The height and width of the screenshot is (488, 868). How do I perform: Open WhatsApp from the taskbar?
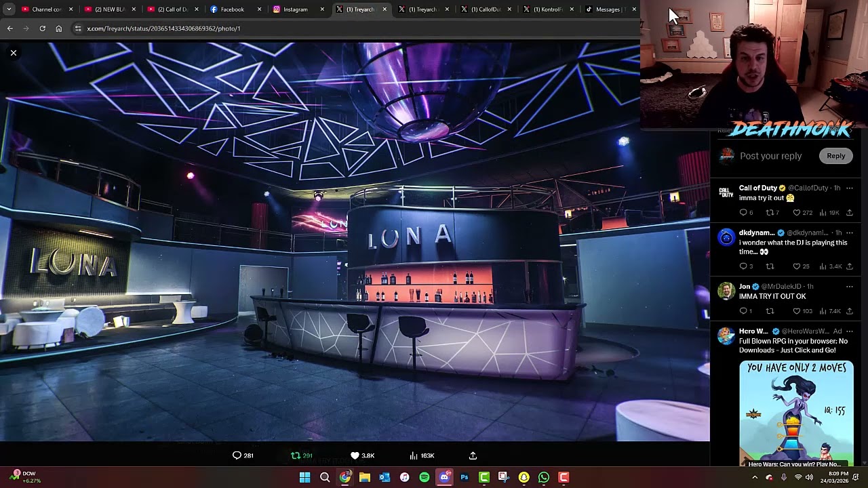point(544,477)
